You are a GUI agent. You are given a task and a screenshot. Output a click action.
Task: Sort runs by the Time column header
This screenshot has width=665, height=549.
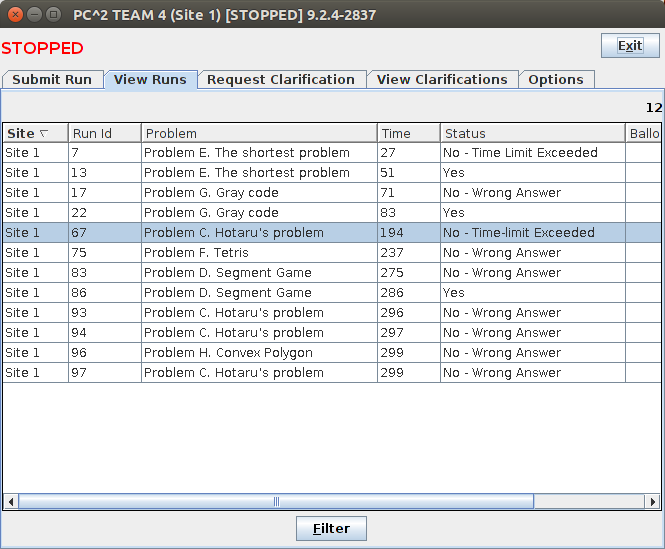(408, 133)
